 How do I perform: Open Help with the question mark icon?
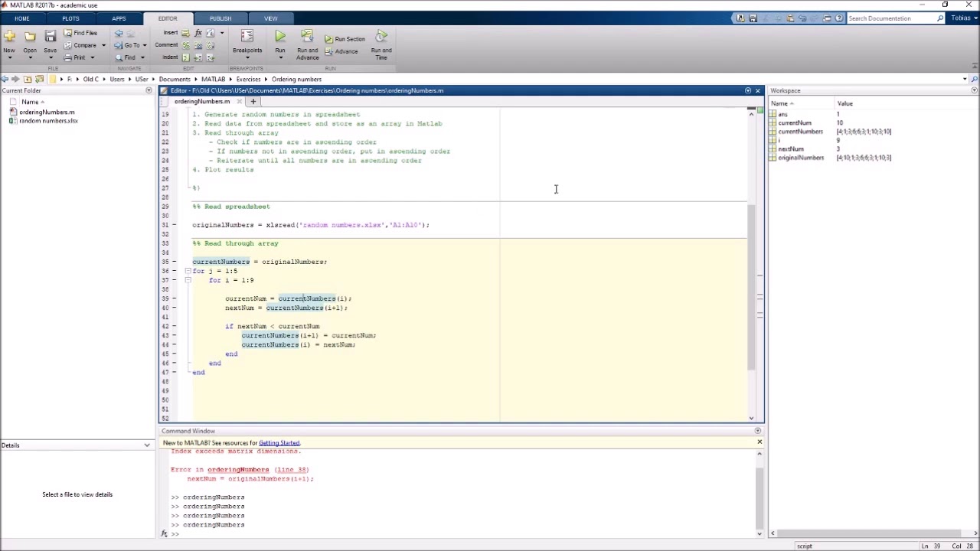[838, 18]
